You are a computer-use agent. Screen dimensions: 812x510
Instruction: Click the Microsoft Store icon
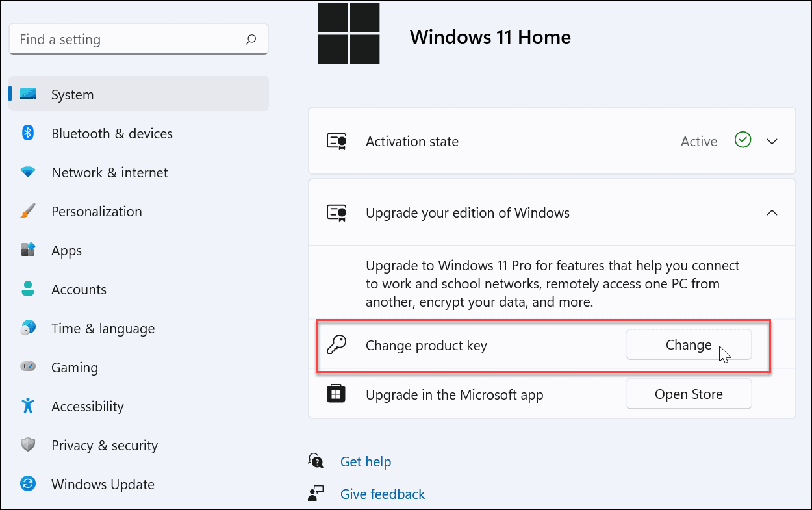point(336,394)
